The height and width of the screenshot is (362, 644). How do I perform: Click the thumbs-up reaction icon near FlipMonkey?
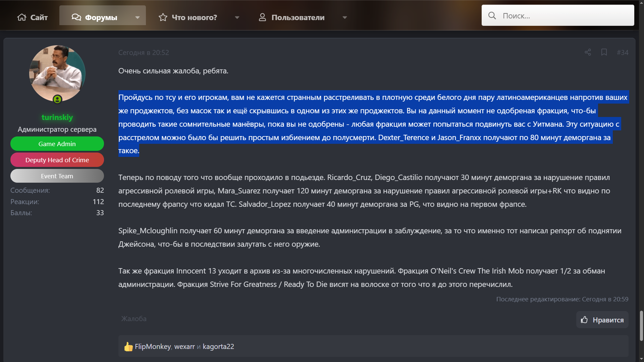click(x=128, y=347)
